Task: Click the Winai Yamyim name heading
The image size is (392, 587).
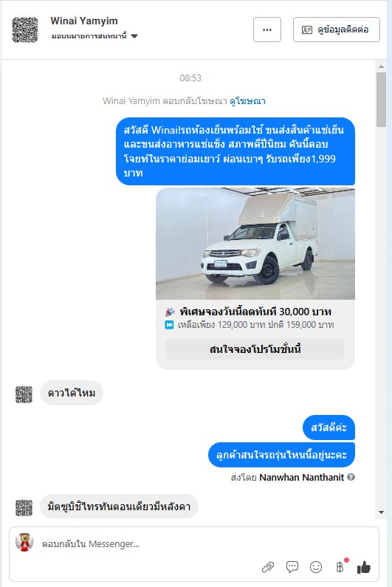Action: click(x=84, y=21)
